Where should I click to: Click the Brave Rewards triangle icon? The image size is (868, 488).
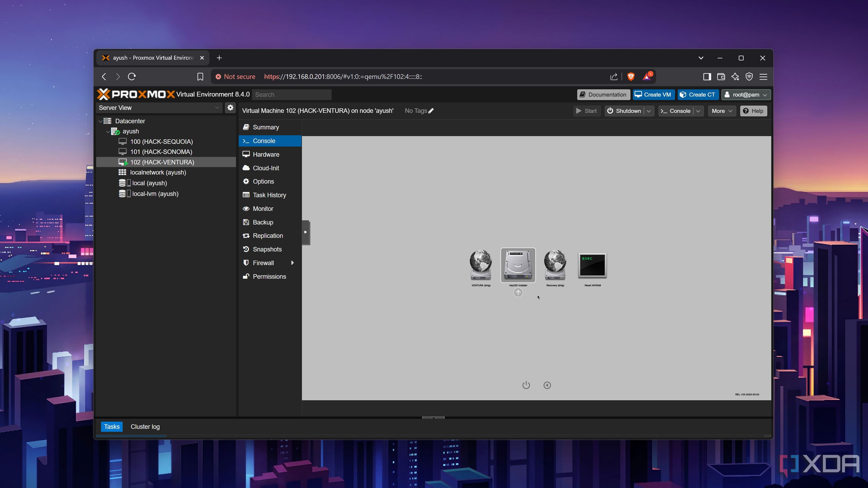[647, 77]
